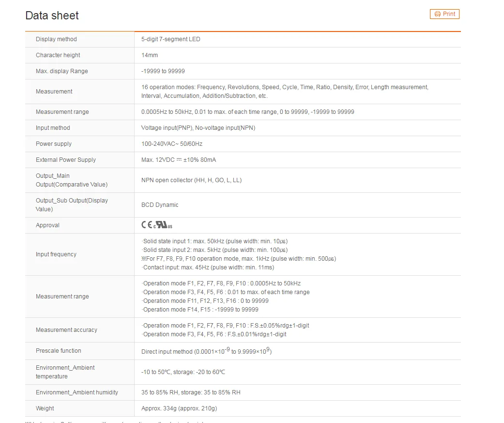
Task: Click the UL approval logo
Action: click(x=163, y=225)
